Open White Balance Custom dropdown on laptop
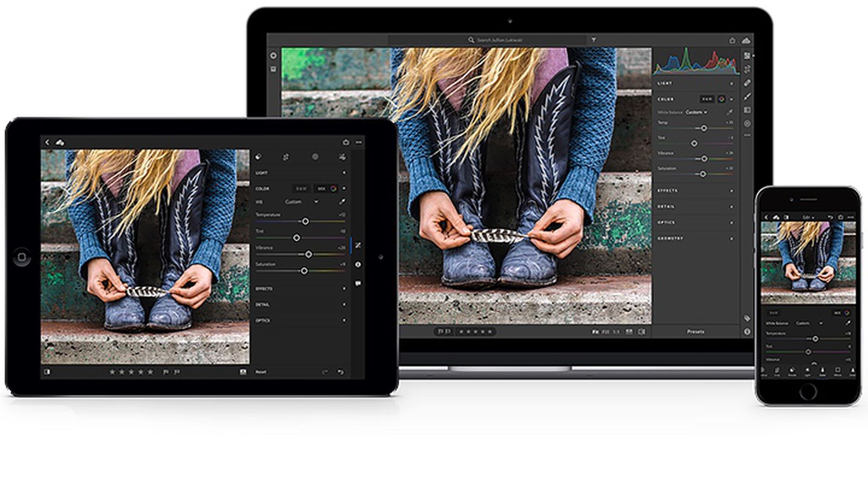Image resolution: width=868 pixels, height=488 pixels. click(696, 112)
